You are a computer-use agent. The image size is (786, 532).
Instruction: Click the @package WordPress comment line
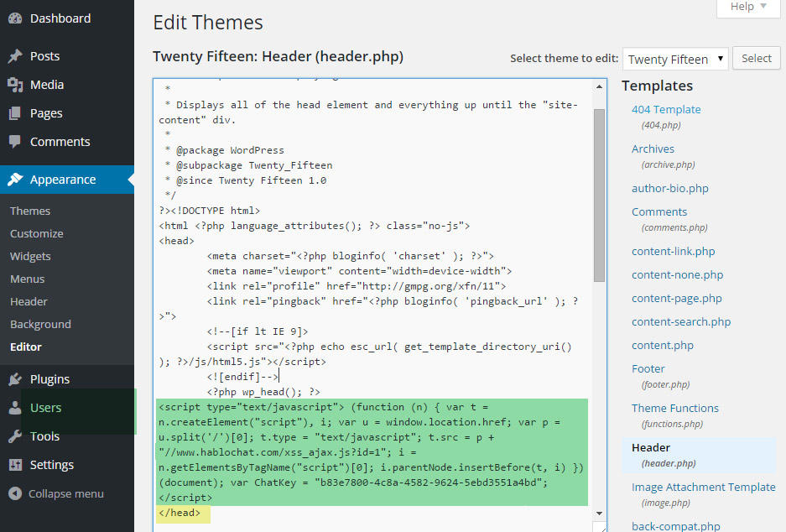(225, 150)
